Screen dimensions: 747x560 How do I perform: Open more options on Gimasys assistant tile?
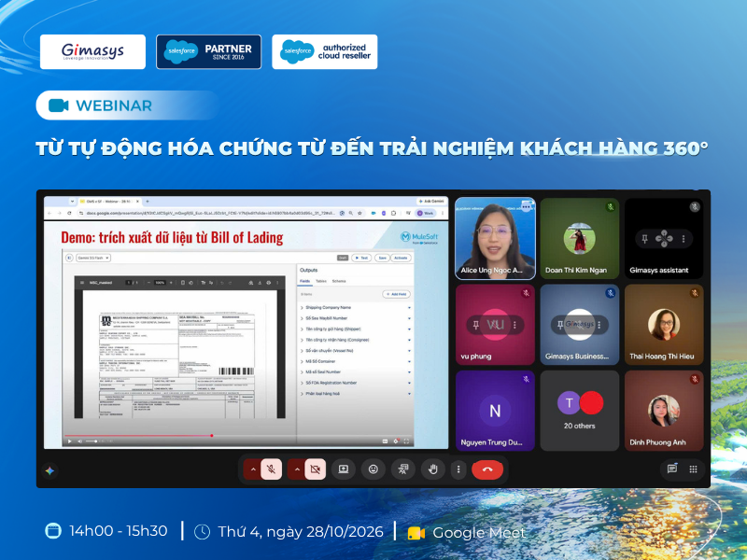click(x=684, y=239)
